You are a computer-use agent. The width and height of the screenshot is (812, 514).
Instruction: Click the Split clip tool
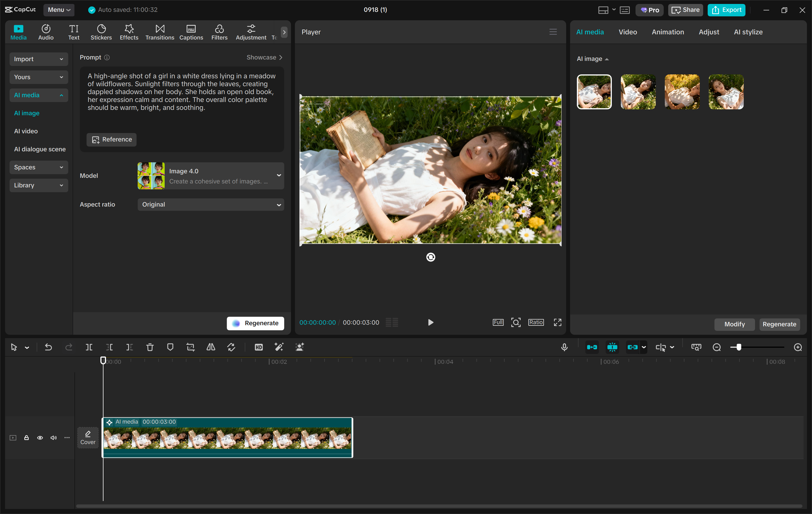coord(89,347)
